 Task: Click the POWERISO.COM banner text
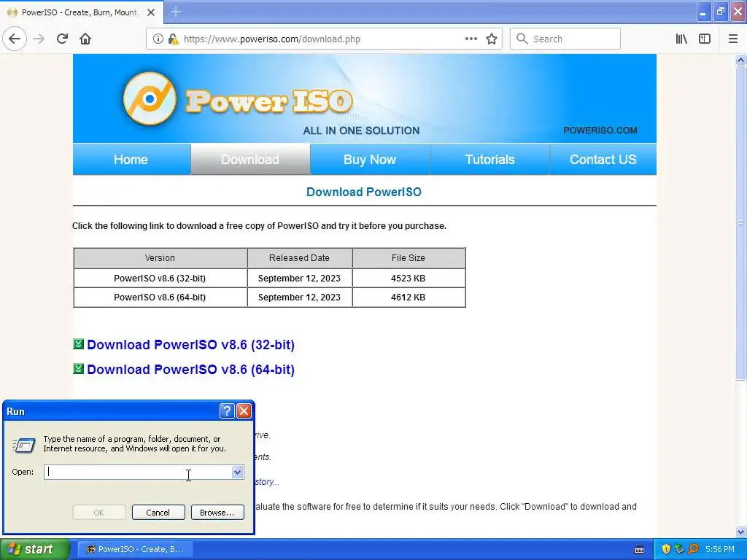(600, 131)
